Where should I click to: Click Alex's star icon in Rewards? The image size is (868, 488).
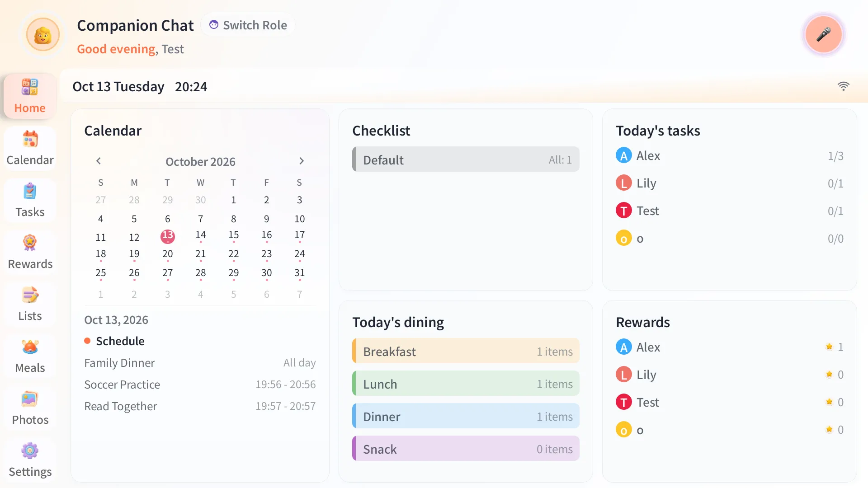click(x=829, y=347)
